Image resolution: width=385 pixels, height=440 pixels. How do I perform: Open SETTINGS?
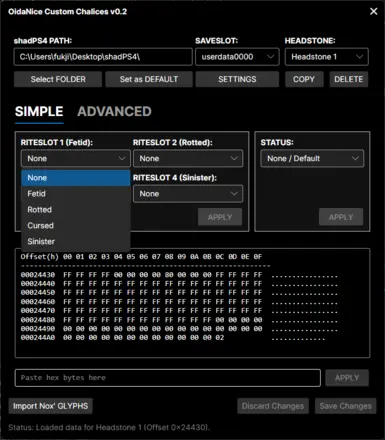click(x=237, y=79)
